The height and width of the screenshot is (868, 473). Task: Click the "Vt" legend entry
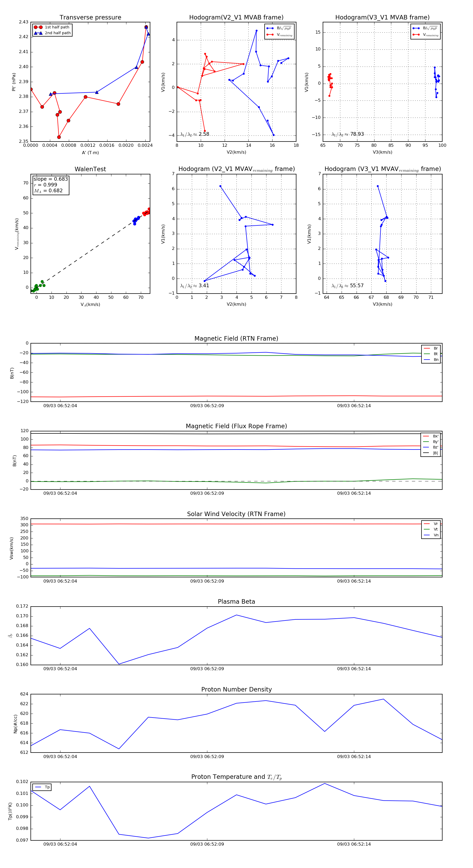[x=431, y=529]
